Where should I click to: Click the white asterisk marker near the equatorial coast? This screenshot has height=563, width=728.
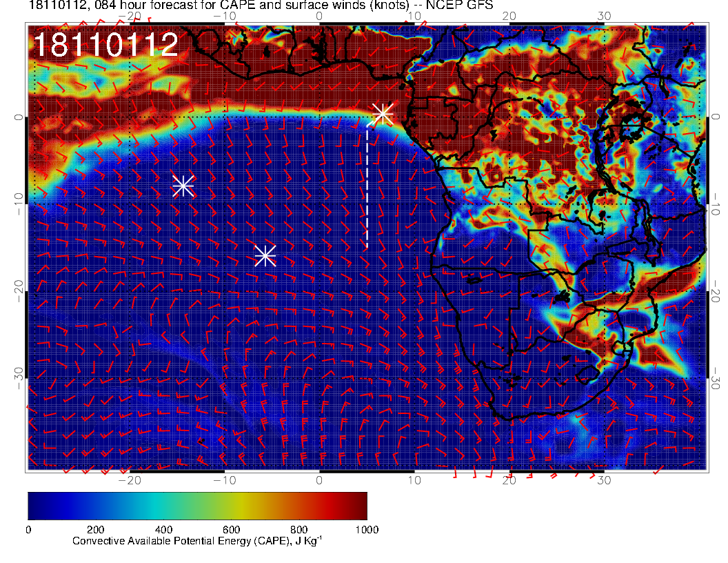(383, 114)
